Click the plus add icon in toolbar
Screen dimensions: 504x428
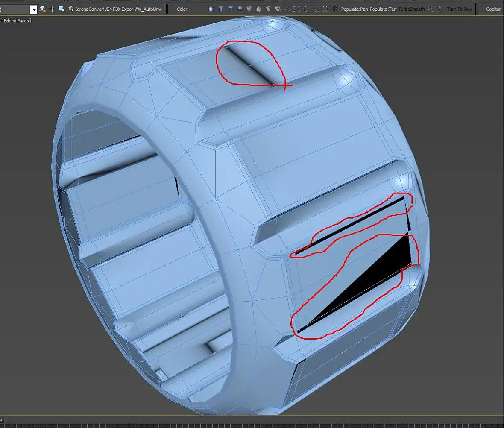[x=52, y=9]
